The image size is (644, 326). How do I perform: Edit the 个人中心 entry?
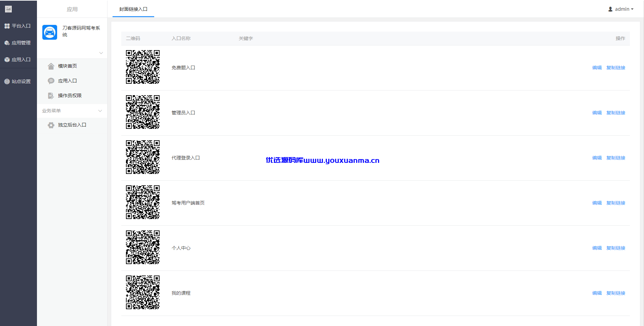pos(597,248)
